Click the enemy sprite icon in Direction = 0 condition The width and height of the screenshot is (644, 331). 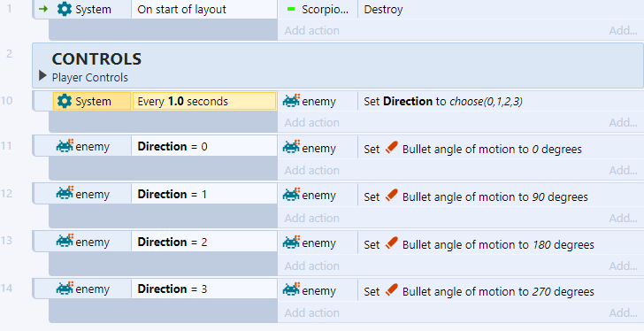point(65,146)
